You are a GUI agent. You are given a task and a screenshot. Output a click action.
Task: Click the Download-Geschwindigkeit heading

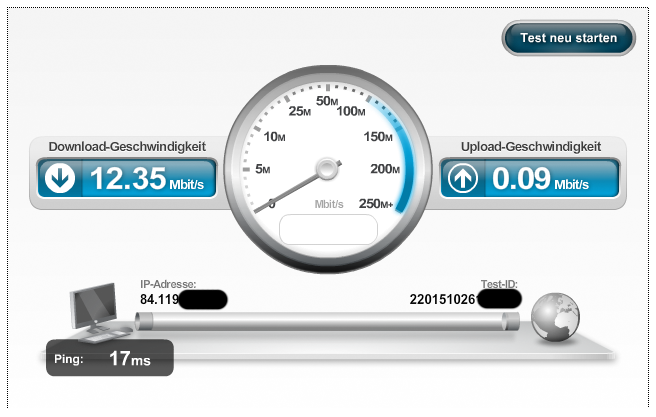(x=127, y=147)
